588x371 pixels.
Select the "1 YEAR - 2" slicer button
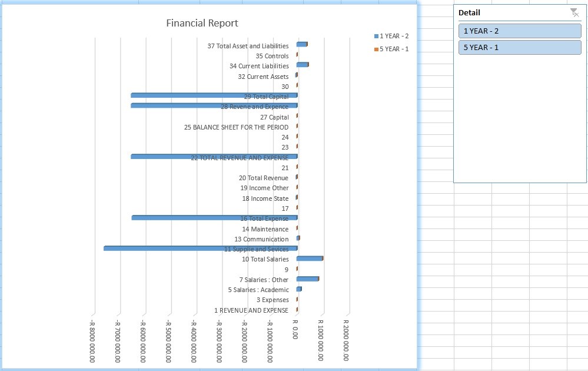[519, 31]
